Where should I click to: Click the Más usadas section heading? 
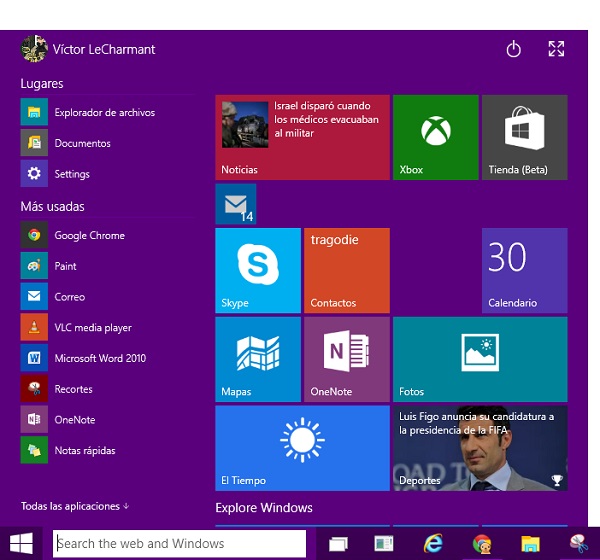click(x=52, y=207)
